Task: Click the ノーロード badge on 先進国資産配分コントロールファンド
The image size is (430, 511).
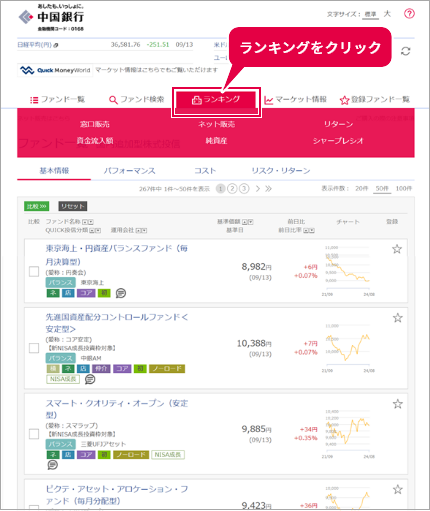Action: coord(167,369)
